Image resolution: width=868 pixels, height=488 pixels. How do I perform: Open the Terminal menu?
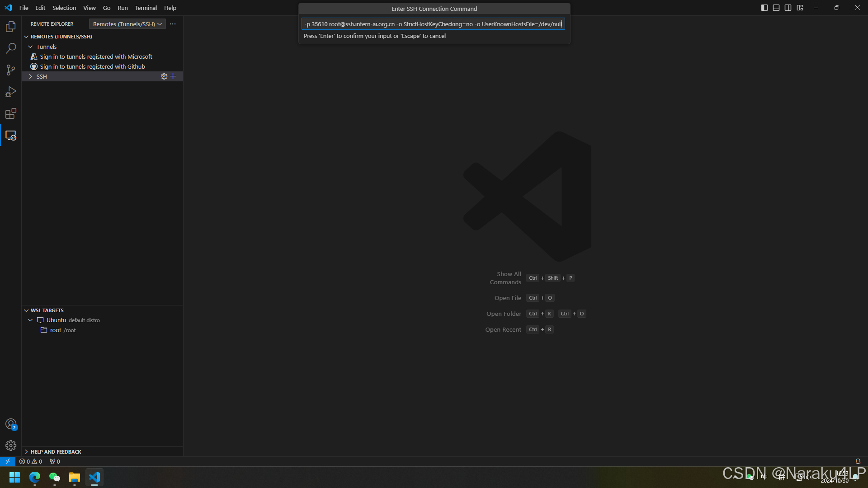coord(146,8)
